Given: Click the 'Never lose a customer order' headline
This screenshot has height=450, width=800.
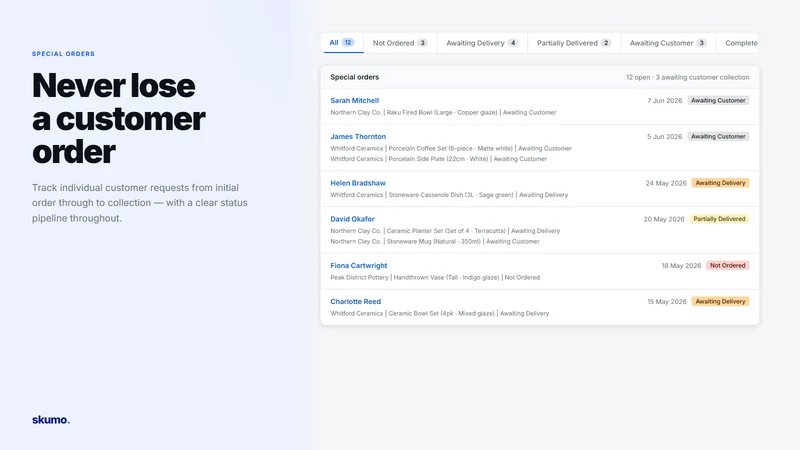Looking at the screenshot, I should pos(118,118).
